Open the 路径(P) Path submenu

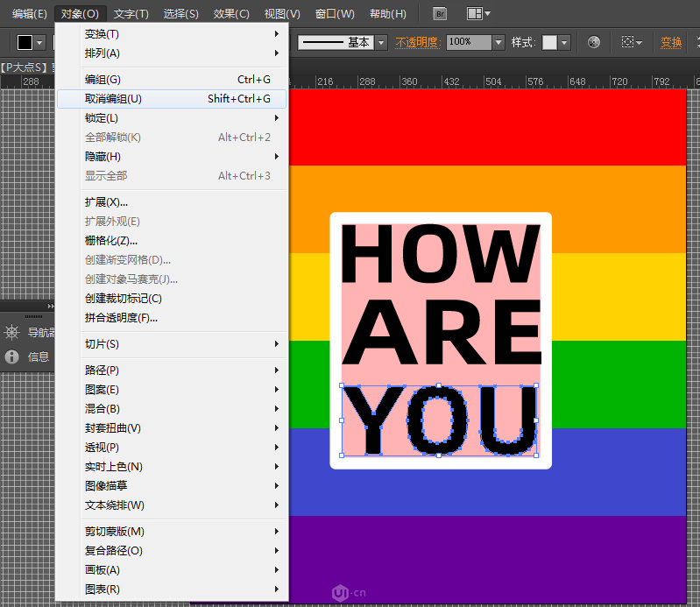click(102, 371)
